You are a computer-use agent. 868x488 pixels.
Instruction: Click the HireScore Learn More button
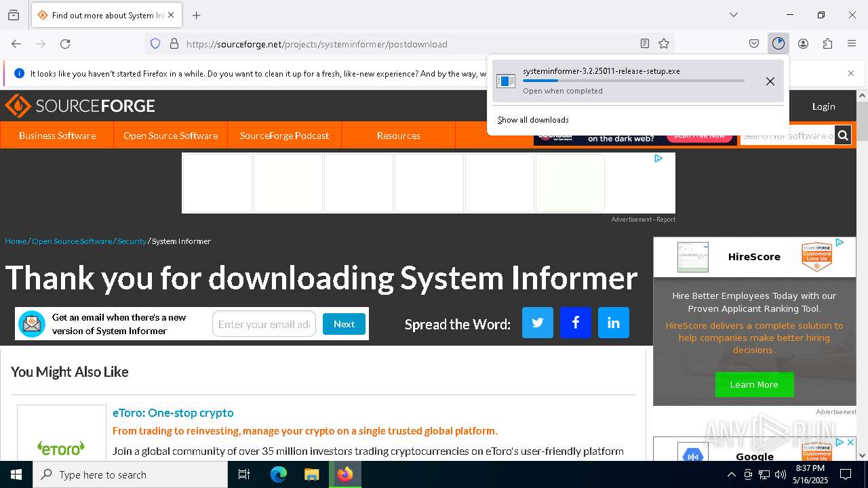(x=754, y=384)
